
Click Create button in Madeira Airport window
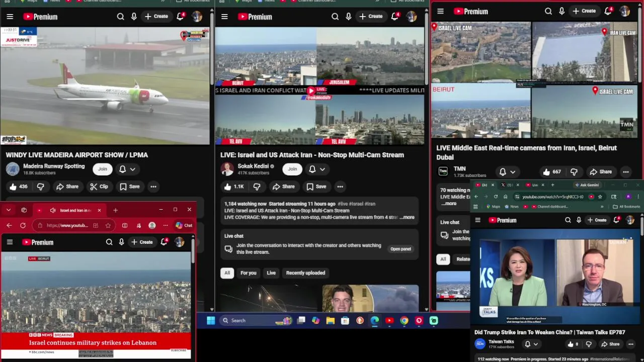click(156, 17)
